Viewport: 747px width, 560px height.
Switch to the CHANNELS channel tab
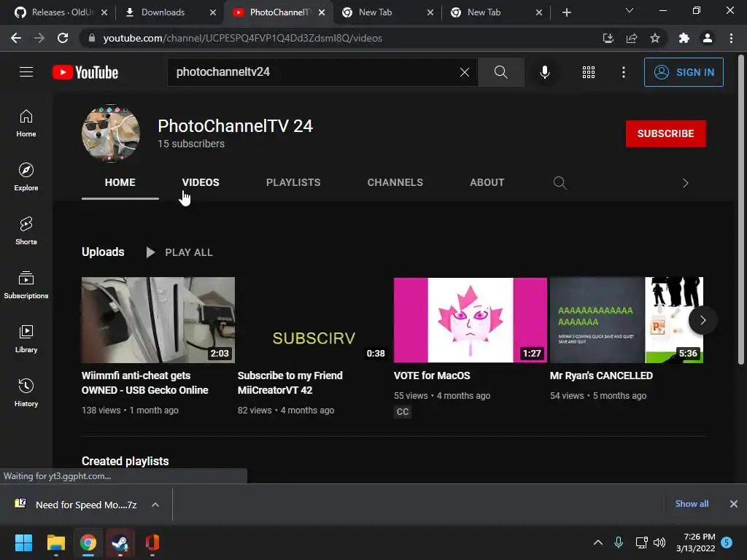(395, 182)
